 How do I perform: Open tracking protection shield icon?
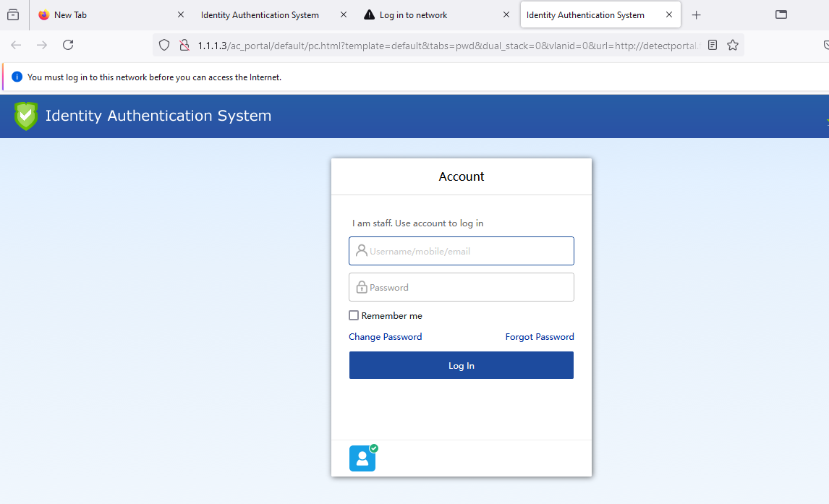coord(164,46)
